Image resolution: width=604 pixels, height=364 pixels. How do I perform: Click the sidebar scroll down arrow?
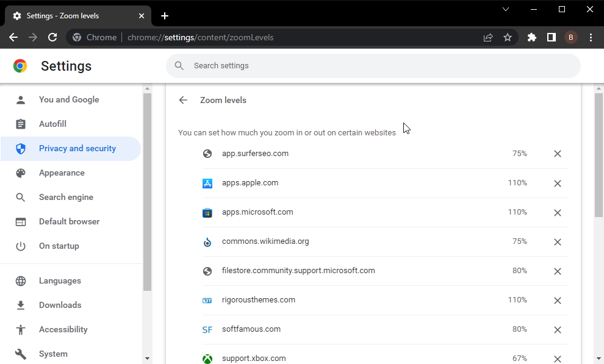coord(147,359)
